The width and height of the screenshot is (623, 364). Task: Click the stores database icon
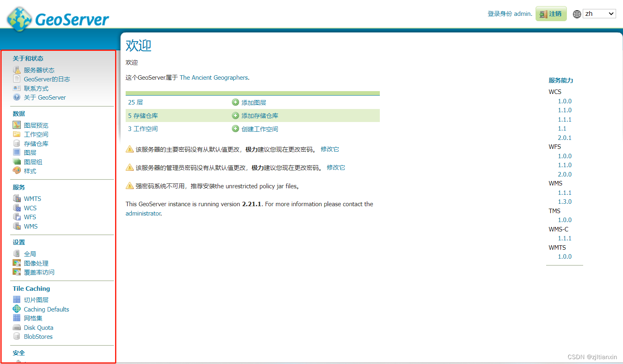click(17, 144)
